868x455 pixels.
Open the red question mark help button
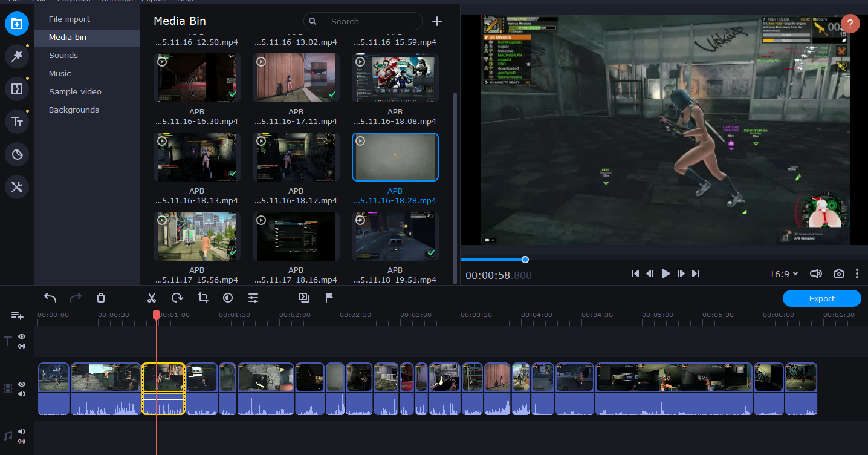click(850, 24)
